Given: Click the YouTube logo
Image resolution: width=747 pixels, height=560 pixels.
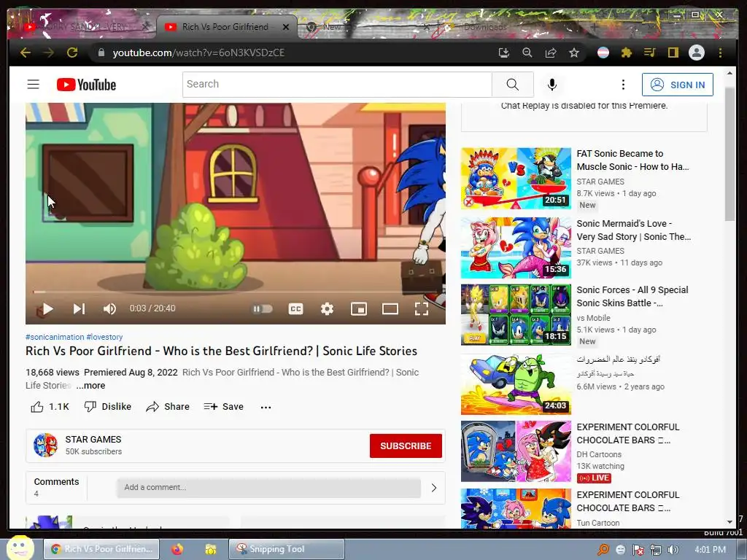Looking at the screenshot, I should tap(86, 85).
